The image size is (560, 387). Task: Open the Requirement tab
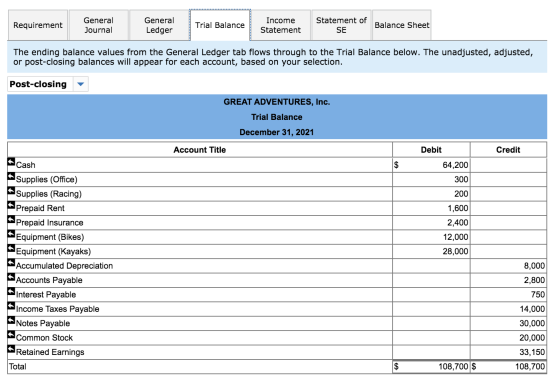coord(38,25)
